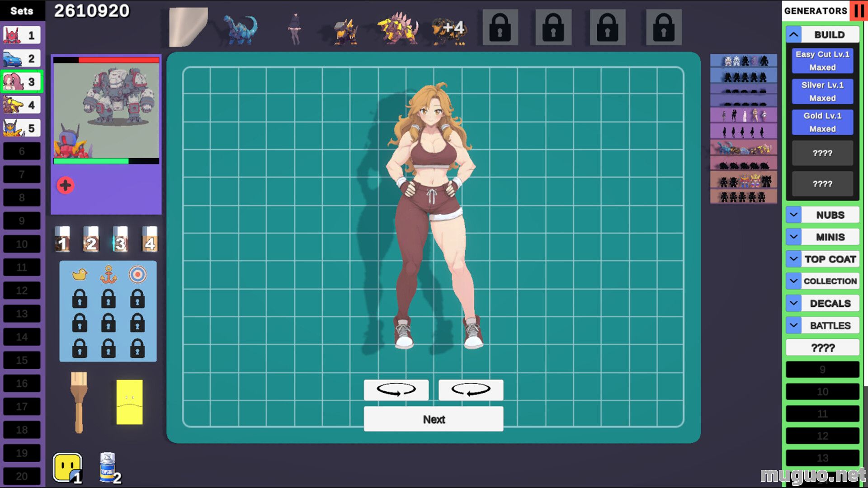Select the yellow sad-face sponge
The width and height of the screenshot is (868, 488).
[x=129, y=402]
